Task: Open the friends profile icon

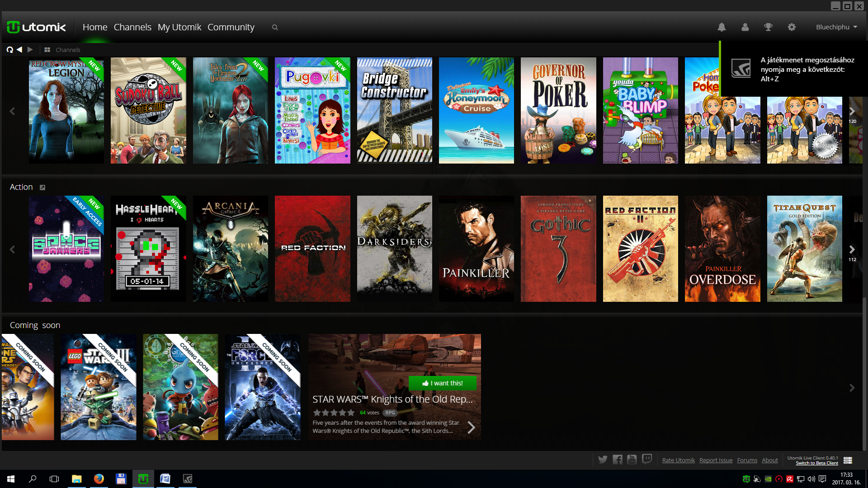Action: 745,27
